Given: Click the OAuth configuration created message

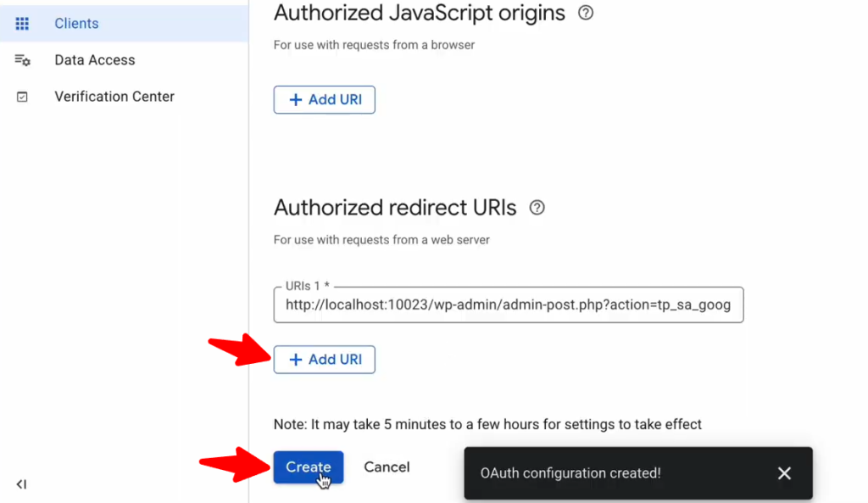Looking at the screenshot, I should pyautogui.click(x=570, y=473).
